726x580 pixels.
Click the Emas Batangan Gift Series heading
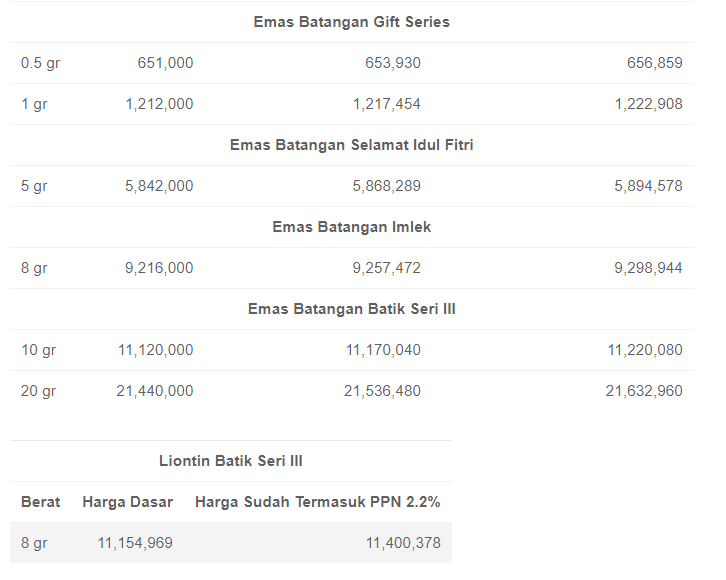[x=351, y=22]
